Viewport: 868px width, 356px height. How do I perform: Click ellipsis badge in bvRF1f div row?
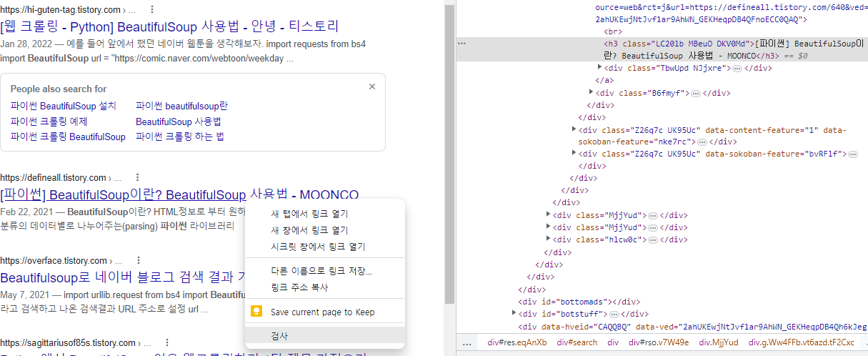click(x=852, y=154)
